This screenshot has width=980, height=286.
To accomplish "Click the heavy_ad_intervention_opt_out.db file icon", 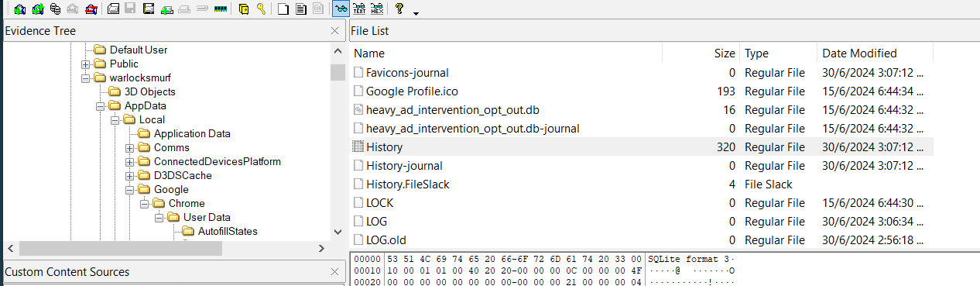I will 358,110.
